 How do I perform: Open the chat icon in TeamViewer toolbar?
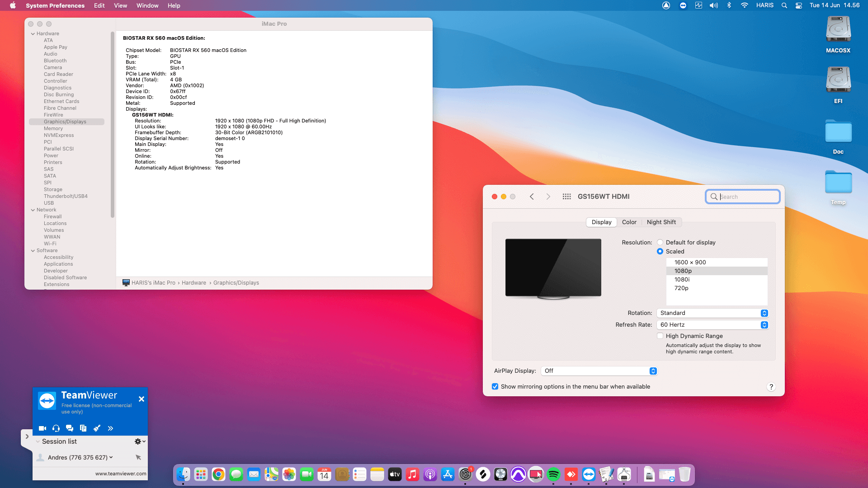coord(70,428)
